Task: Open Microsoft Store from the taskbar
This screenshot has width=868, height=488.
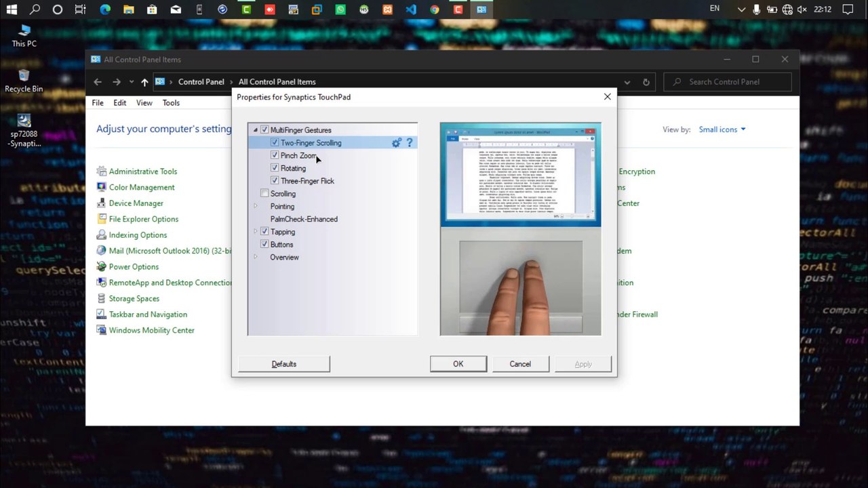Action: tap(152, 9)
